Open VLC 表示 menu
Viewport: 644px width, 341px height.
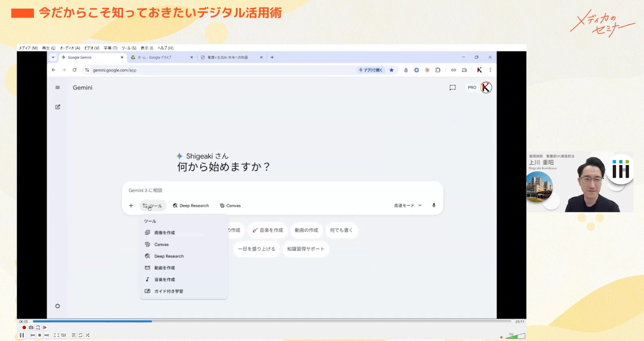147,48
